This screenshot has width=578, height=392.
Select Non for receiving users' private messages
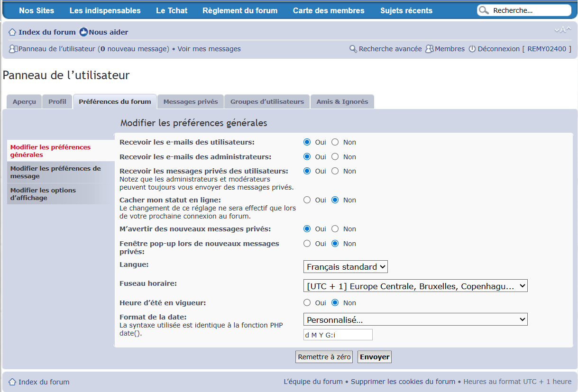coord(335,171)
